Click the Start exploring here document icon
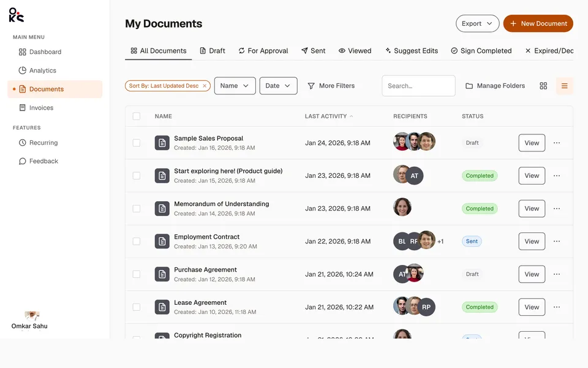Viewport: 588px width, 368px height. pos(162,176)
